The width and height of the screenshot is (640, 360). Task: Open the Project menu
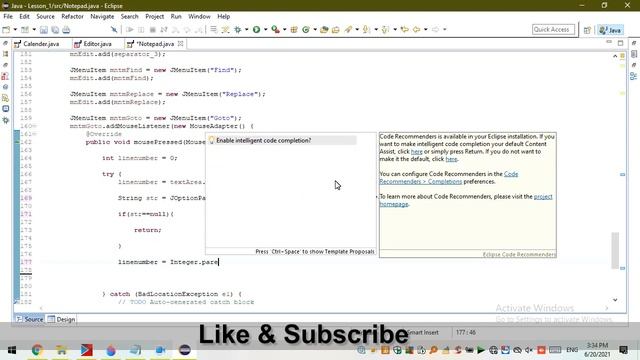(154, 16)
